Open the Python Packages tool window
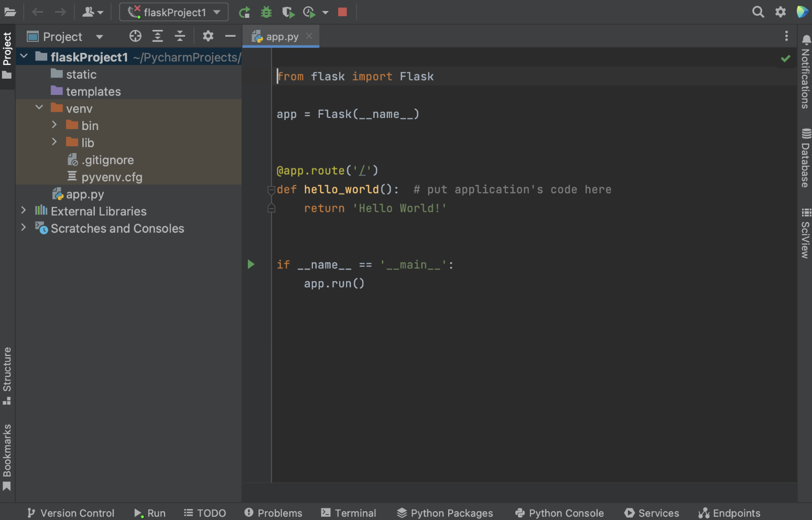This screenshot has width=812, height=520. [x=445, y=513]
